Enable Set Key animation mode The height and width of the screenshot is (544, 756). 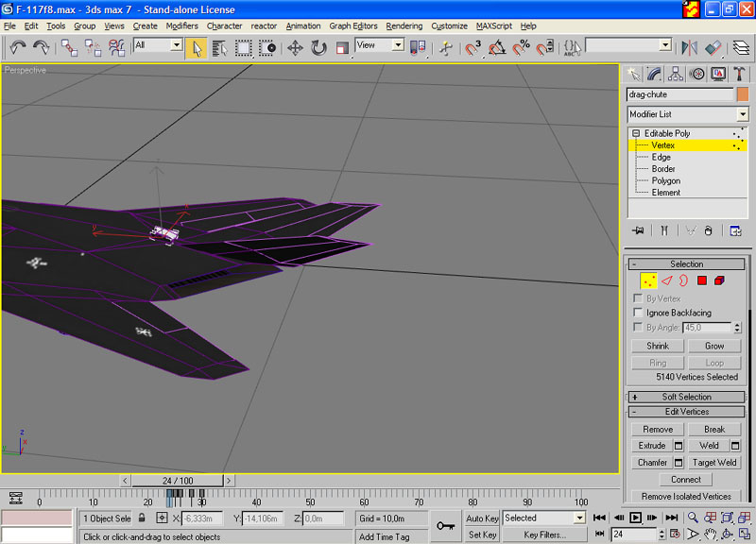point(482,535)
